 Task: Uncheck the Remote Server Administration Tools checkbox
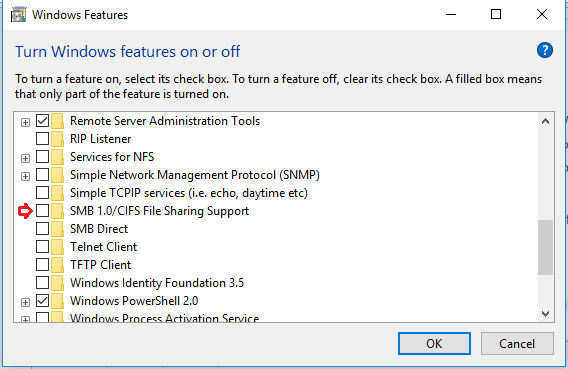pos(42,121)
